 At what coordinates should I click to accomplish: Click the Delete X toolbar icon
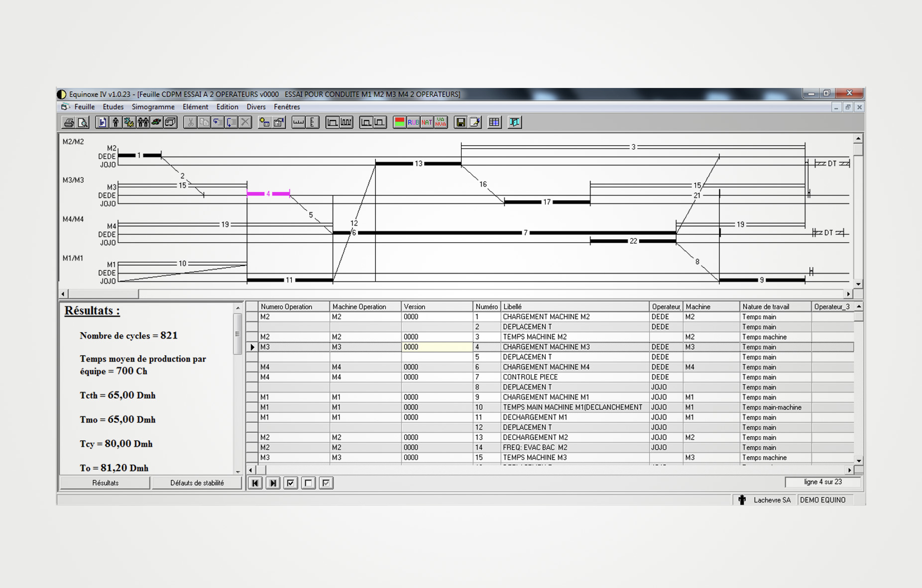(x=245, y=122)
